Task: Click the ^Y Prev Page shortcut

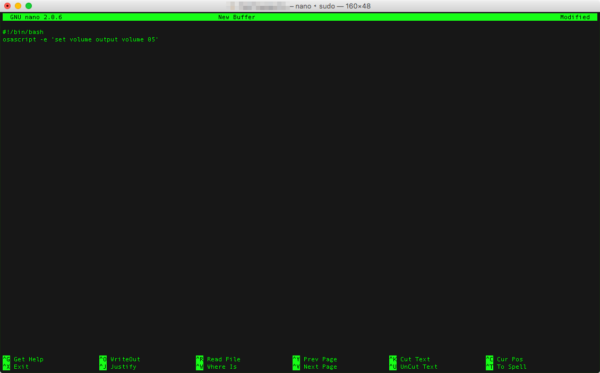Action: click(315, 359)
